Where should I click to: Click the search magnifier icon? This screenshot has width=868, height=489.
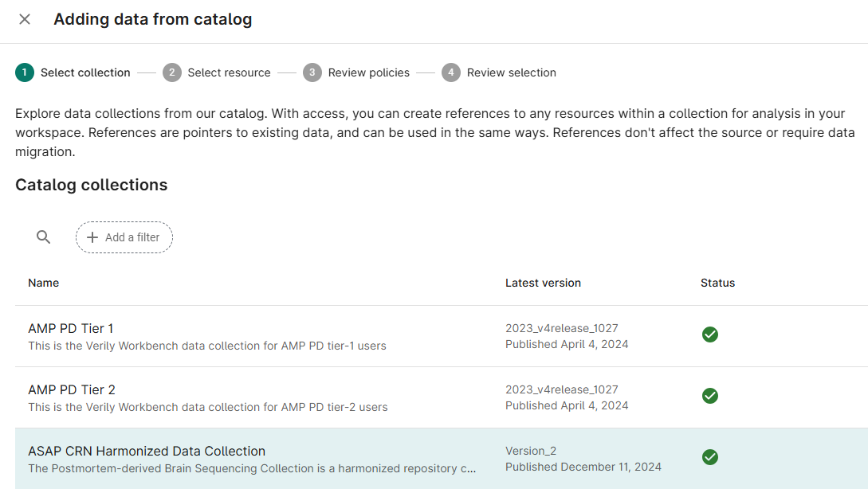pos(43,237)
